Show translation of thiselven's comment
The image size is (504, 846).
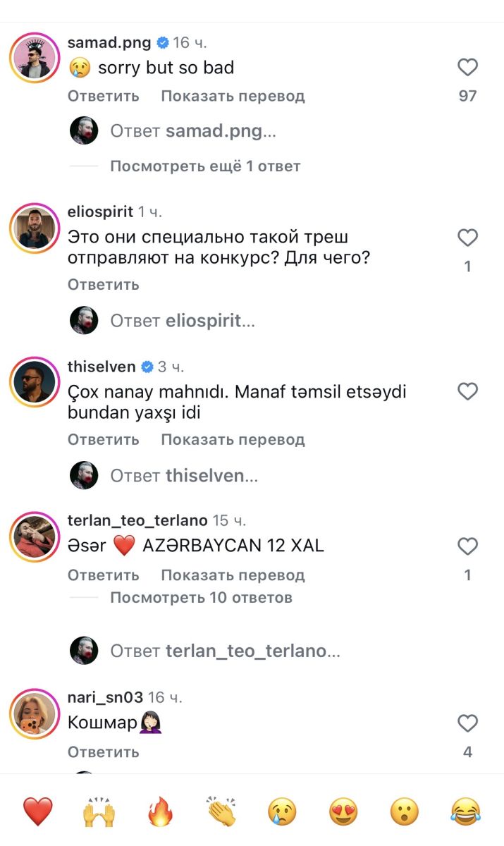coord(233,439)
